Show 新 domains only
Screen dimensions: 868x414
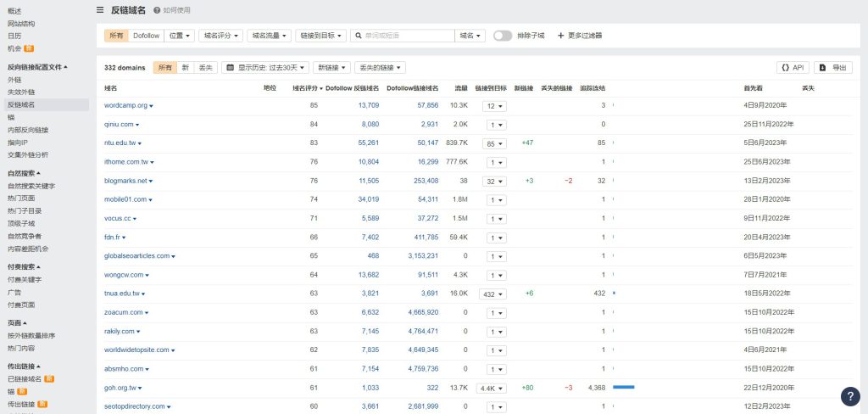coord(186,68)
